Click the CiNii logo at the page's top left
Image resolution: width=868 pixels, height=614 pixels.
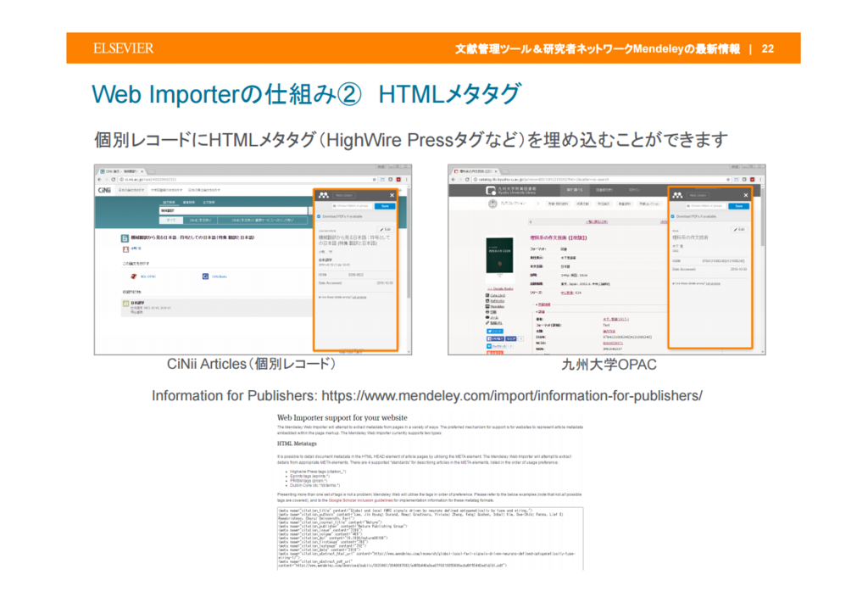click(x=104, y=191)
